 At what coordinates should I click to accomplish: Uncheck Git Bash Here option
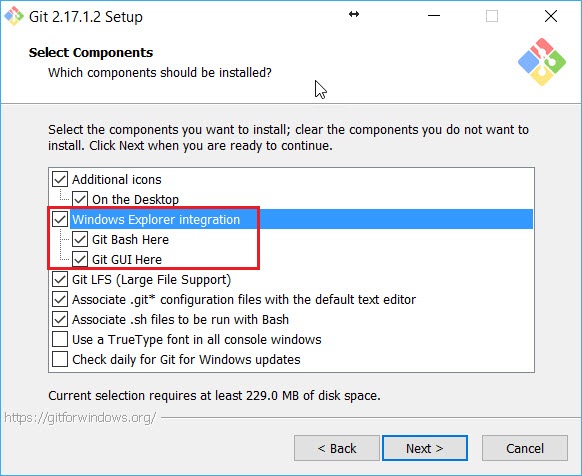[x=80, y=239]
